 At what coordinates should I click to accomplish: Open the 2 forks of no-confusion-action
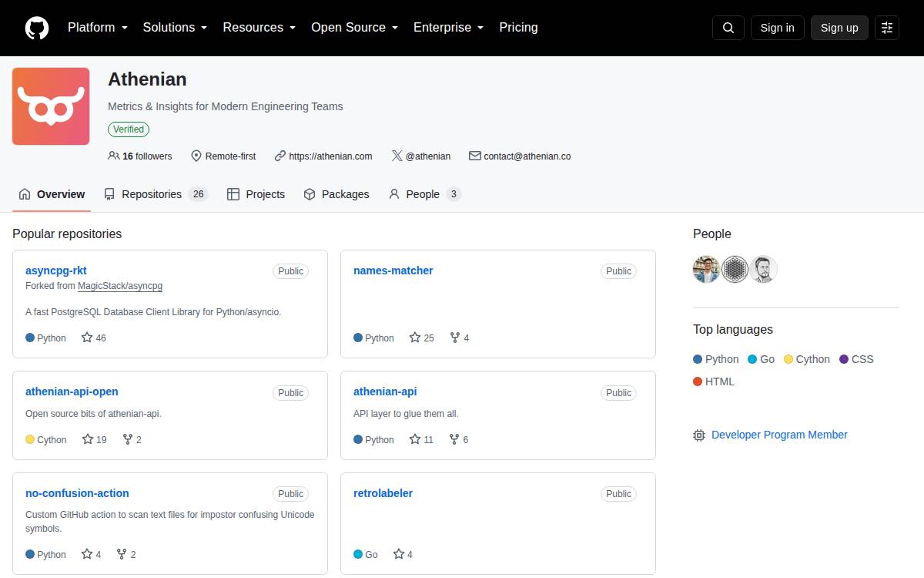(x=126, y=554)
